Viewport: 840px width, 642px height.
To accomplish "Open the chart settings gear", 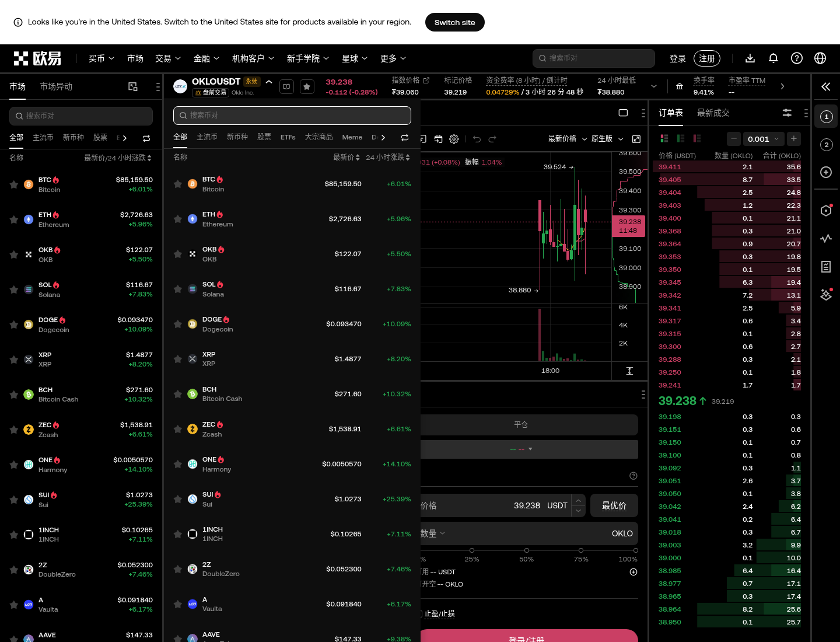I will tap(454, 139).
